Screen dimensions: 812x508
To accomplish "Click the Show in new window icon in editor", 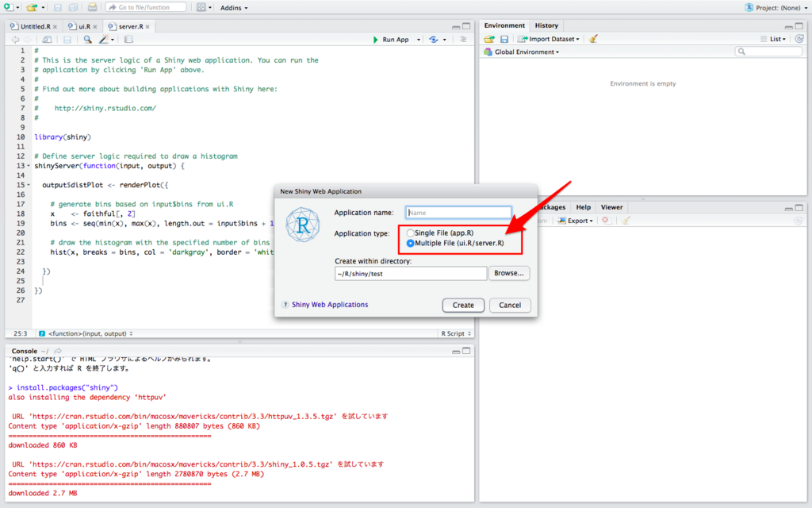I will [47, 40].
